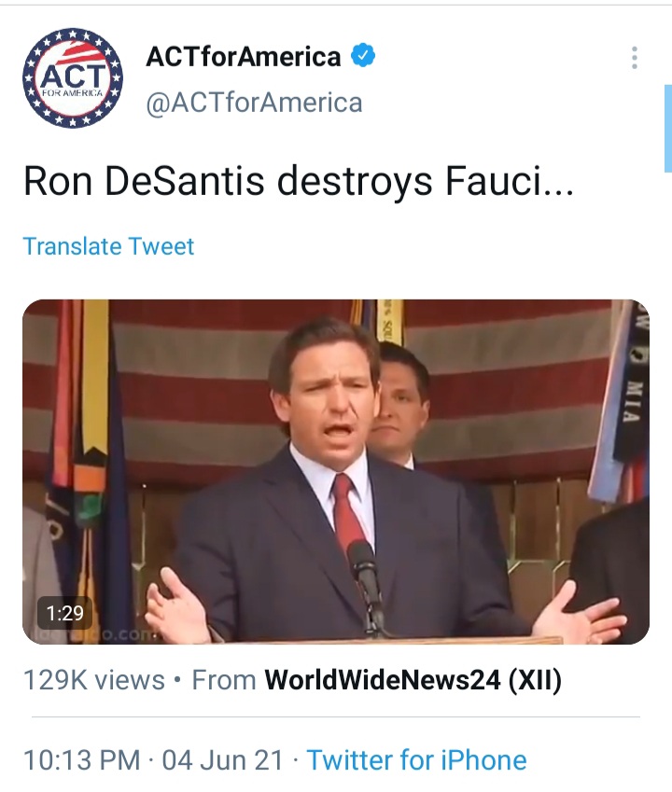Open the three-dot more options menu
The width and height of the screenshot is (672, 792).
click(x=635, y=58)
